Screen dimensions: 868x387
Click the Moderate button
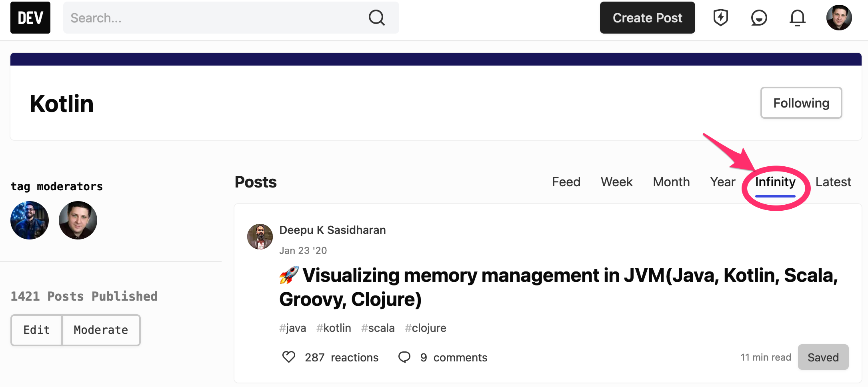coord(101,330)
